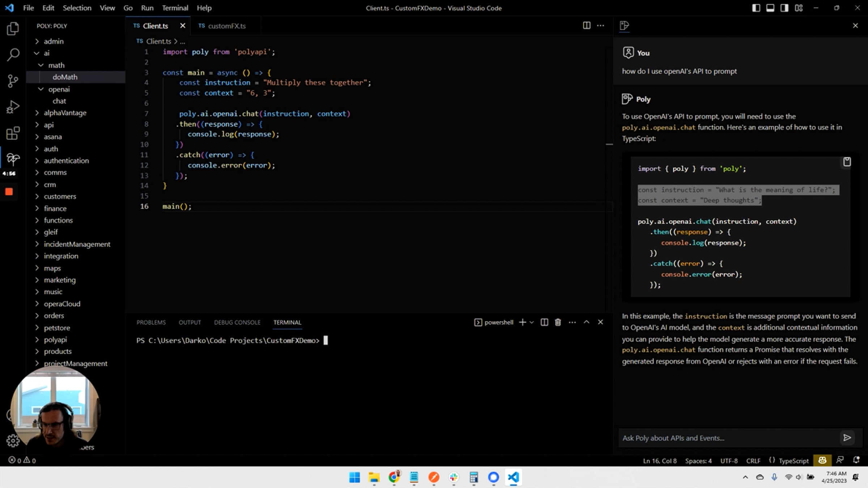This screenshot has width=868, height=488.
Task: Close the Poly assistant side panel
Action: [855, 26]
